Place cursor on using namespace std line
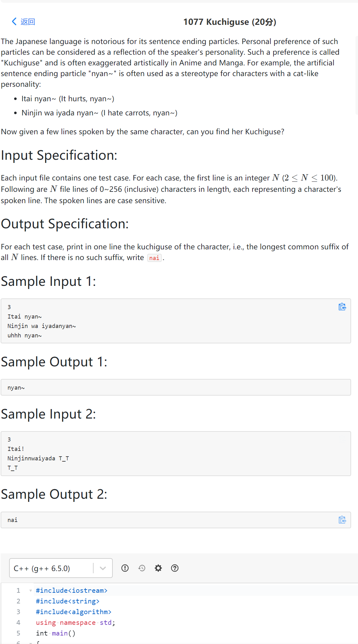This screenshot has height=644, width=358. (76, 622)
